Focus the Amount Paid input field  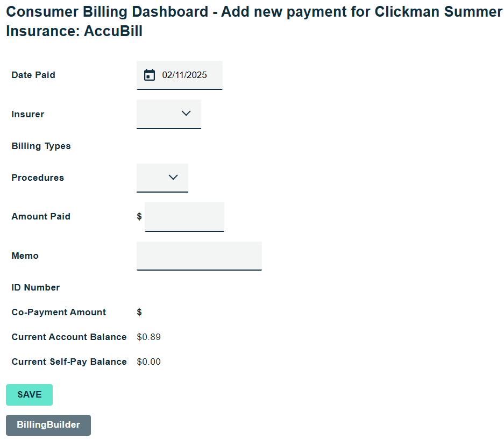184,217
